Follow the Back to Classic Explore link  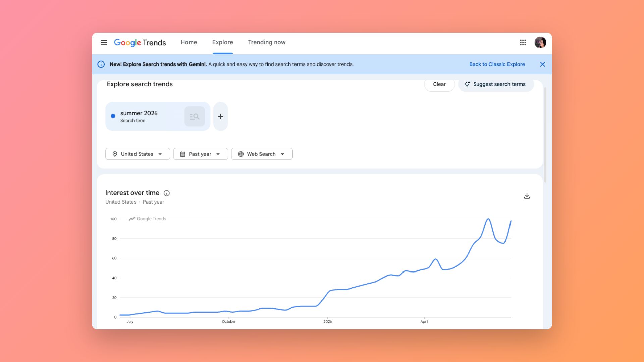click(x=497, y=64)
